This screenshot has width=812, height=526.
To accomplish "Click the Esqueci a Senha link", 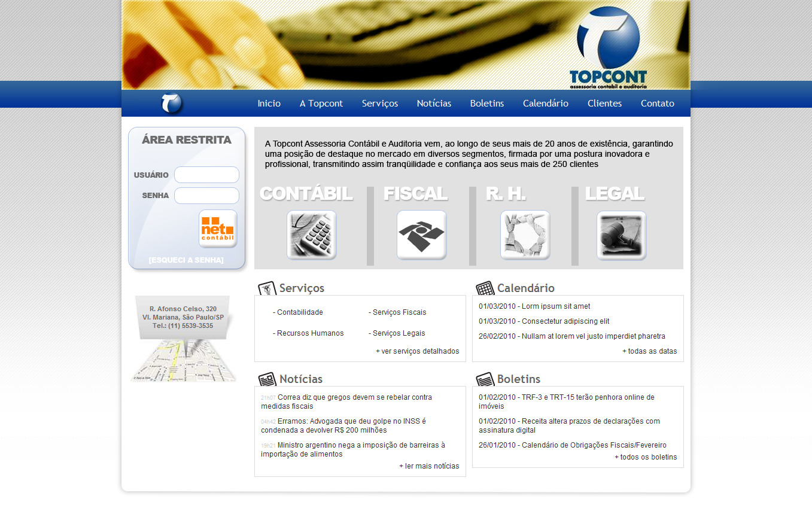I will pyautogui.click(x=186, y=260).
